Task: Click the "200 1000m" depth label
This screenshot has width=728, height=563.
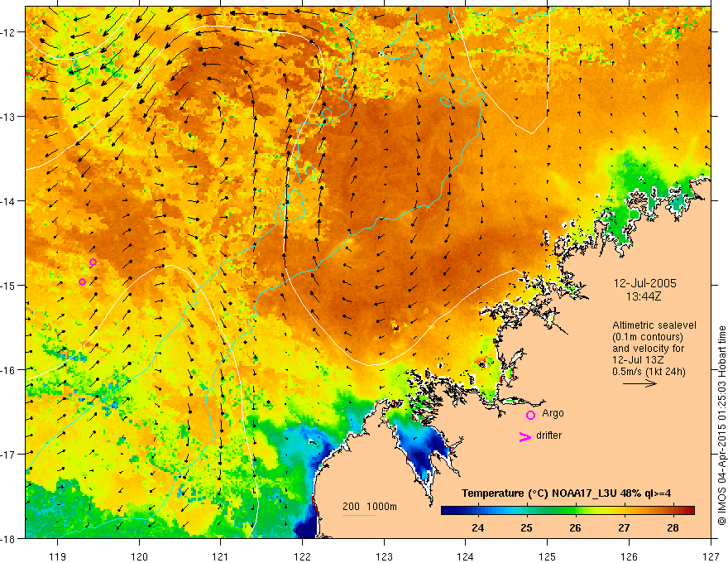Action: 370,507
